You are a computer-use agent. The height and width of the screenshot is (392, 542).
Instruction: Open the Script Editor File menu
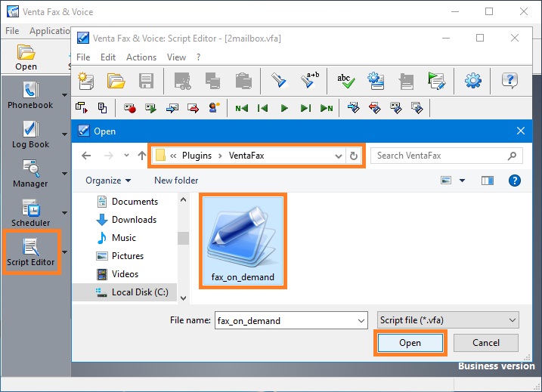pos(83,57)
